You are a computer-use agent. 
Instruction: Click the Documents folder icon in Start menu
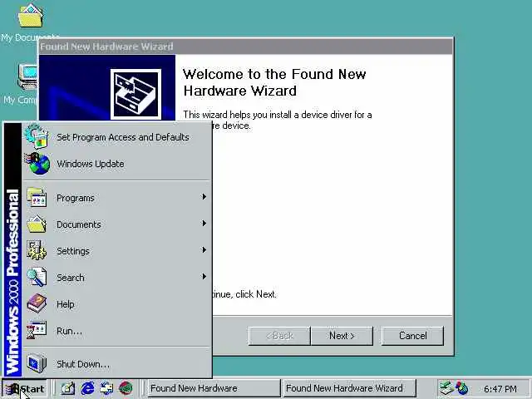pyautogui.click(x=37, y=224)
